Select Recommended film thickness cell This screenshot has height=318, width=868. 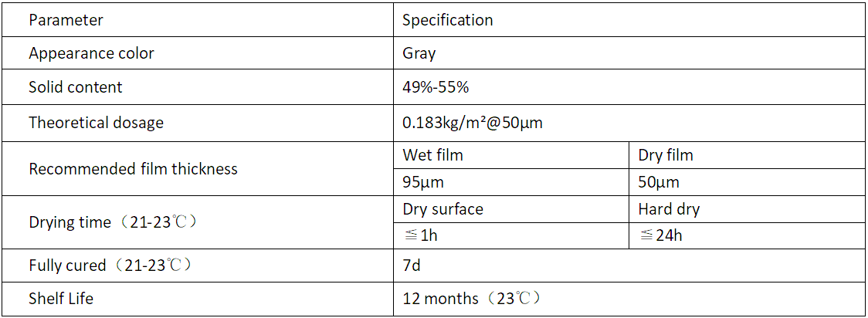pos(197,169)
